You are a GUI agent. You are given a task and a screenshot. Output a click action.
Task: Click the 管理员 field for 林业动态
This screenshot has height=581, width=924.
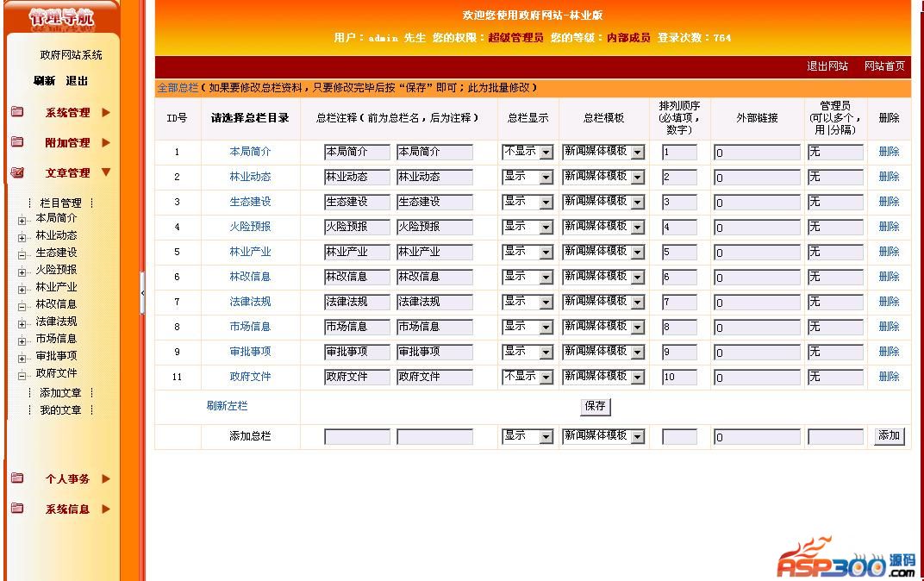tap(835, 178)
